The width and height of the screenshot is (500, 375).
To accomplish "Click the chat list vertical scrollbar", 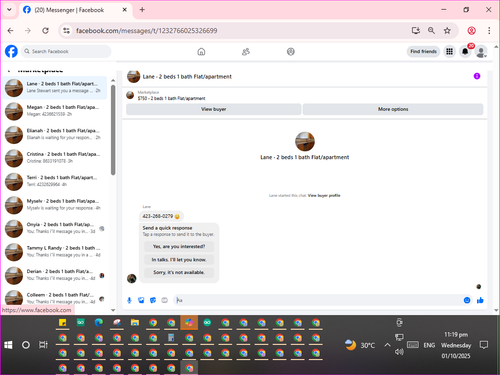I will click(x=113, y=130).
